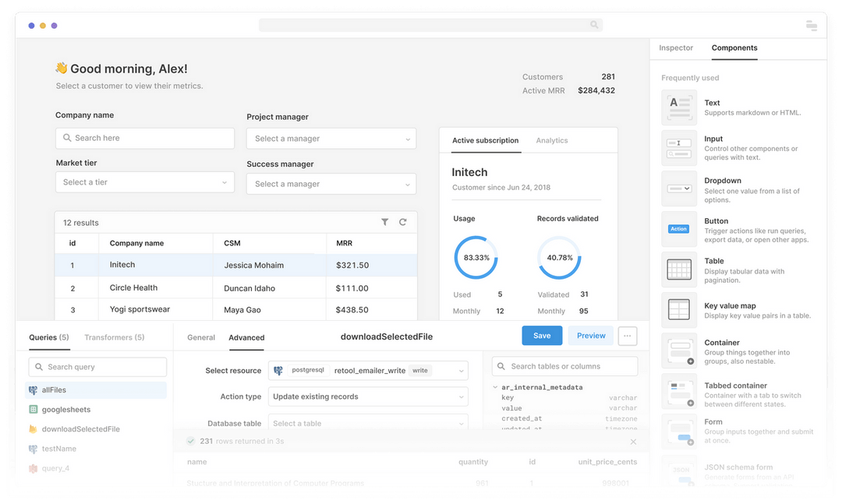842x504 pixels.
Task: Refresh the results table
Action: (403, 222)
